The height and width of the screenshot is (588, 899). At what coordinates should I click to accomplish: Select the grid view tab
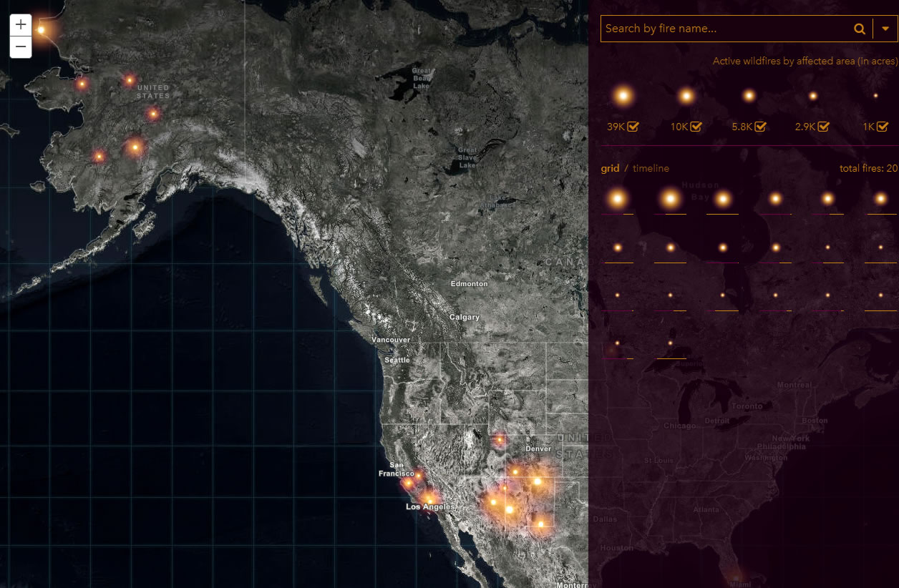click(x=610, y=168)
